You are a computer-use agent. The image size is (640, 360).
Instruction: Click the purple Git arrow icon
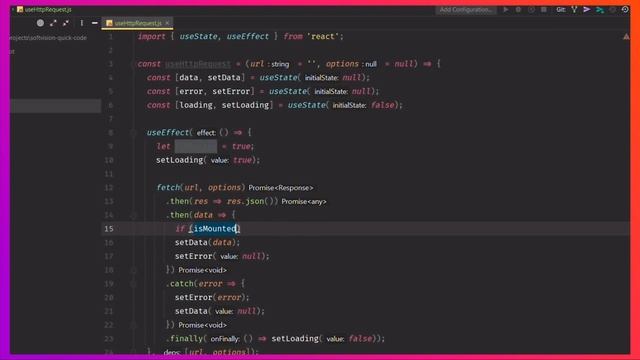(587, 9)
